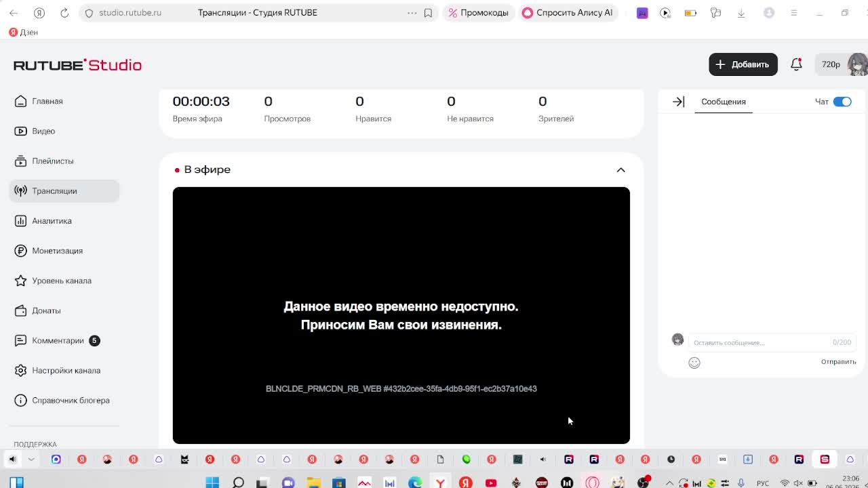Switch to the green-circle browser tab
This screenshot has height=488, width=868.
pos(466,460)
